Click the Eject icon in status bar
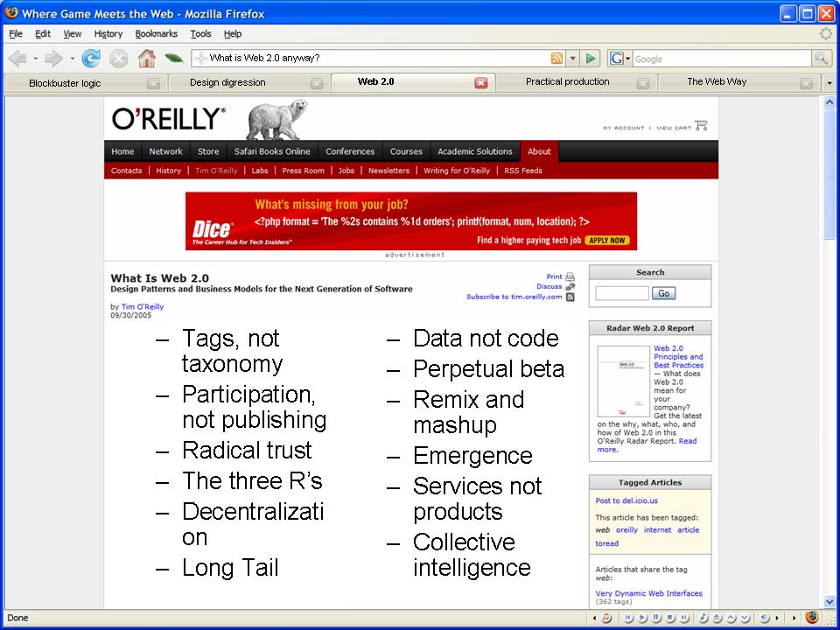 click(717, 618)
